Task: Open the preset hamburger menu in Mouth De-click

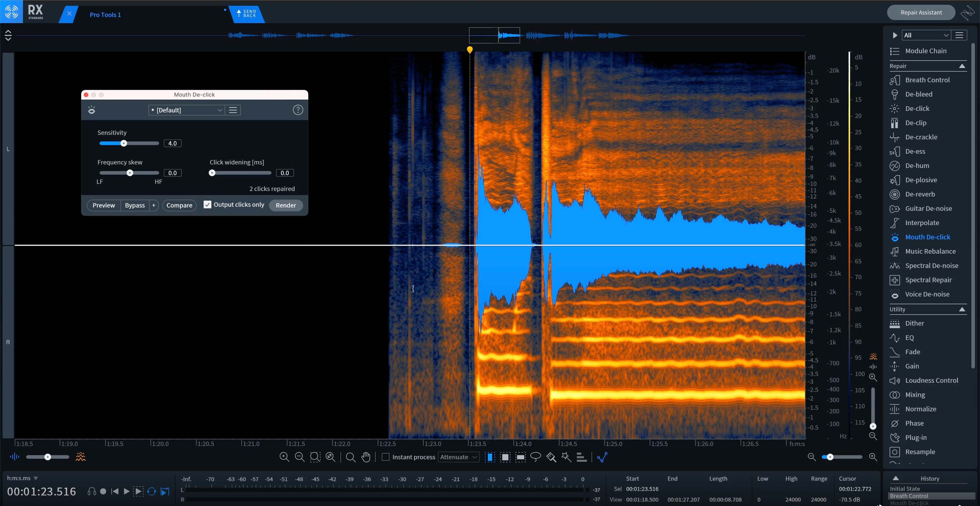Action: tap(233, 110)
